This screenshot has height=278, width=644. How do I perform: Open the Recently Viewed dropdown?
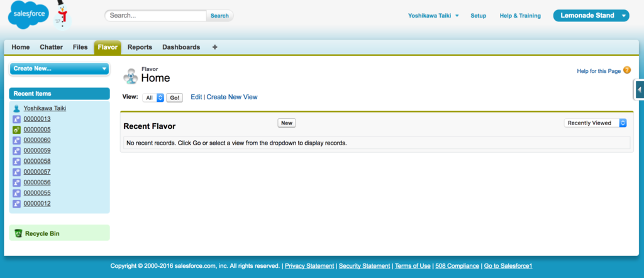point(595,123)
